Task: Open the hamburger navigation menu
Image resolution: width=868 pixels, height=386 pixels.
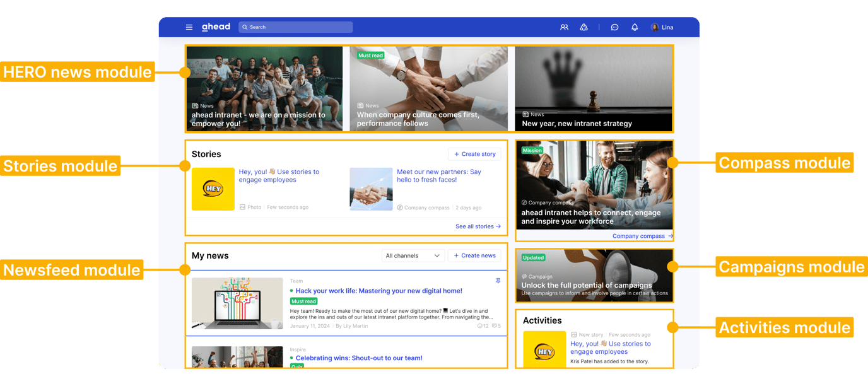Action: pyautogui.click(x=189, y=26)
